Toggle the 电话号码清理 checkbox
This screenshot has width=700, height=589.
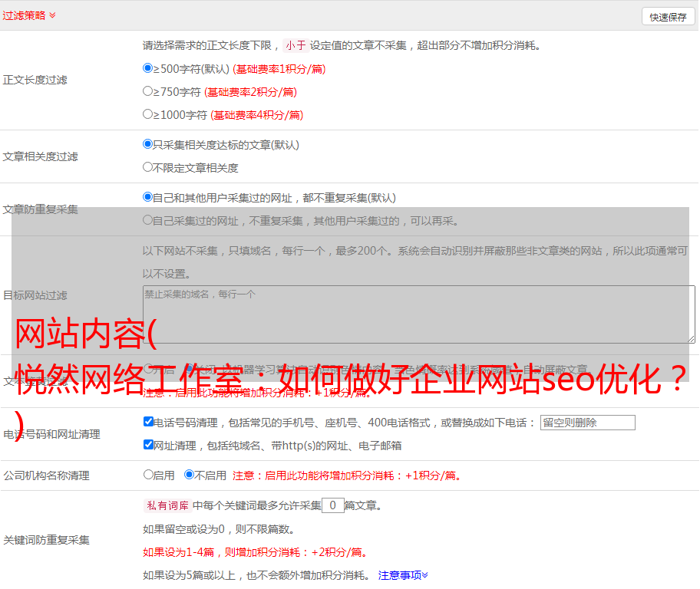coord(148,422)
